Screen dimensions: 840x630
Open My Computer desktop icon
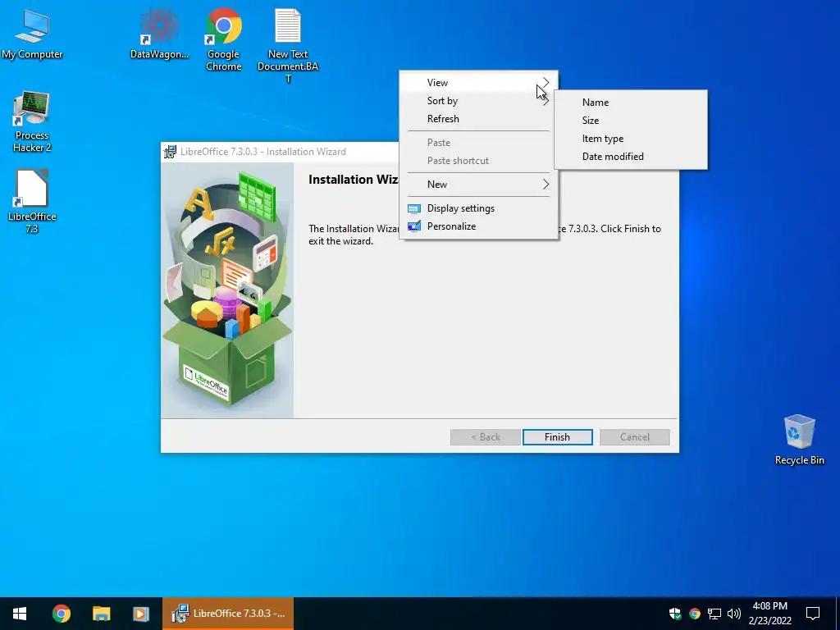click(32, 34)
